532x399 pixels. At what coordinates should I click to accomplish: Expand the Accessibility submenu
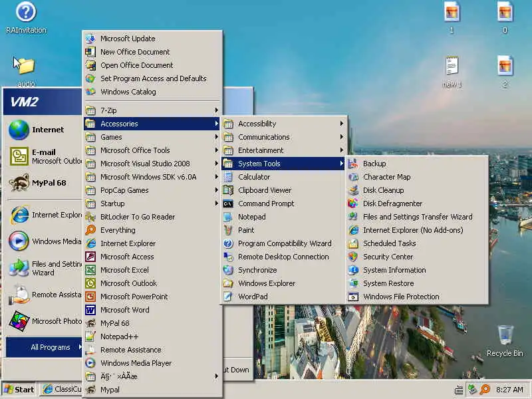[x=283, y=124]
